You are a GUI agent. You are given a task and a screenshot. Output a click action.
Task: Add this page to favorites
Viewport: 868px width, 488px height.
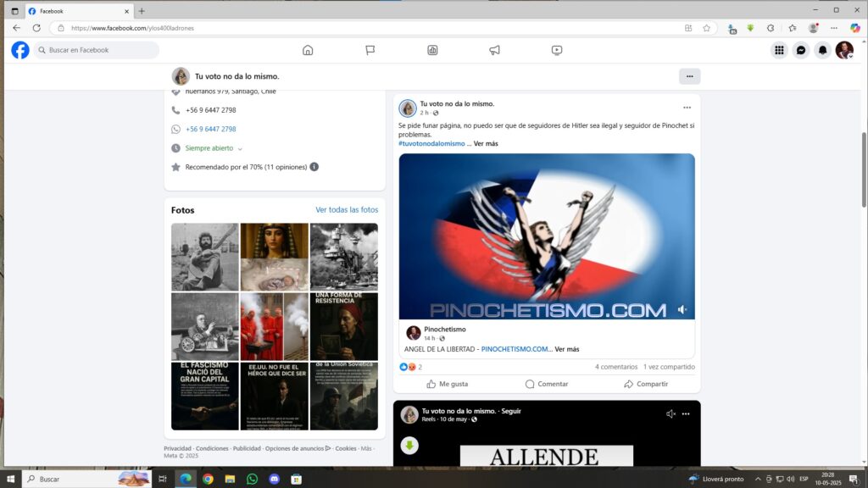click(706, 28)
